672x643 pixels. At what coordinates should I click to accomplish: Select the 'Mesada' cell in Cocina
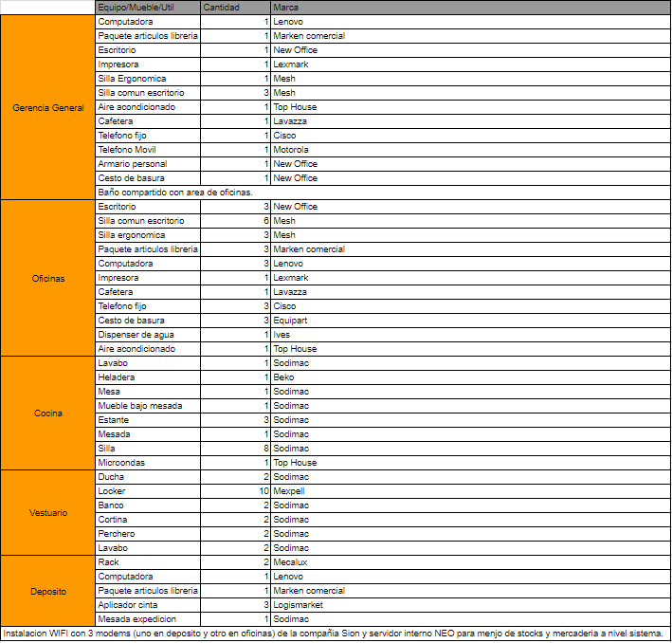click(148, 434)
